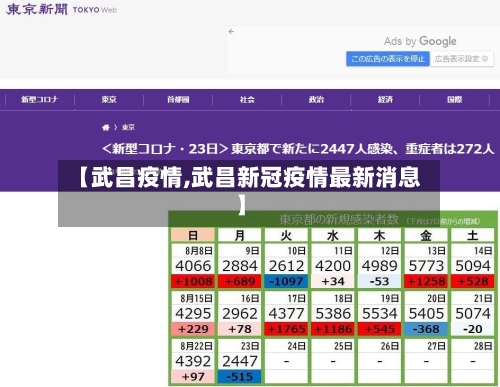Click the 東京 breadcrumb link
The height and width of the screenshot is (387, 500).
pos(128,127)
